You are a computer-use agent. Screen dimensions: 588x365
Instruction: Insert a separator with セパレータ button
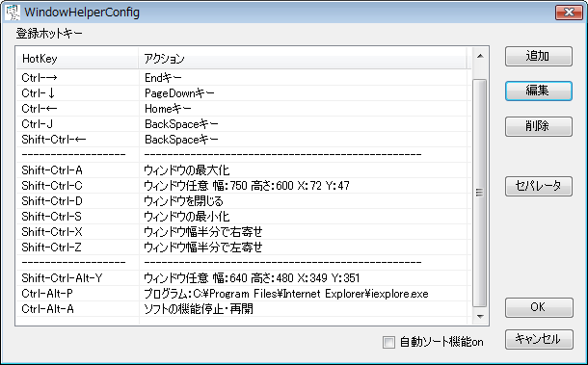click(x=539, y=186)
